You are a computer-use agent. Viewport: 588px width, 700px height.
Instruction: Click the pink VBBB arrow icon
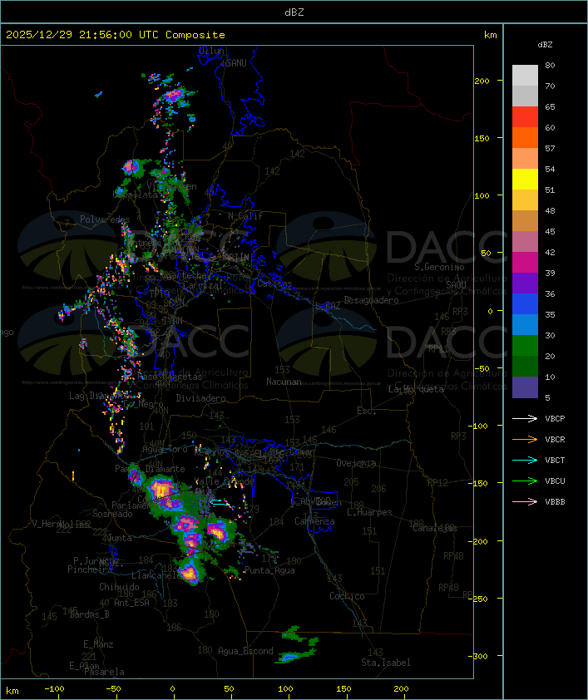(x=525, y=502)
